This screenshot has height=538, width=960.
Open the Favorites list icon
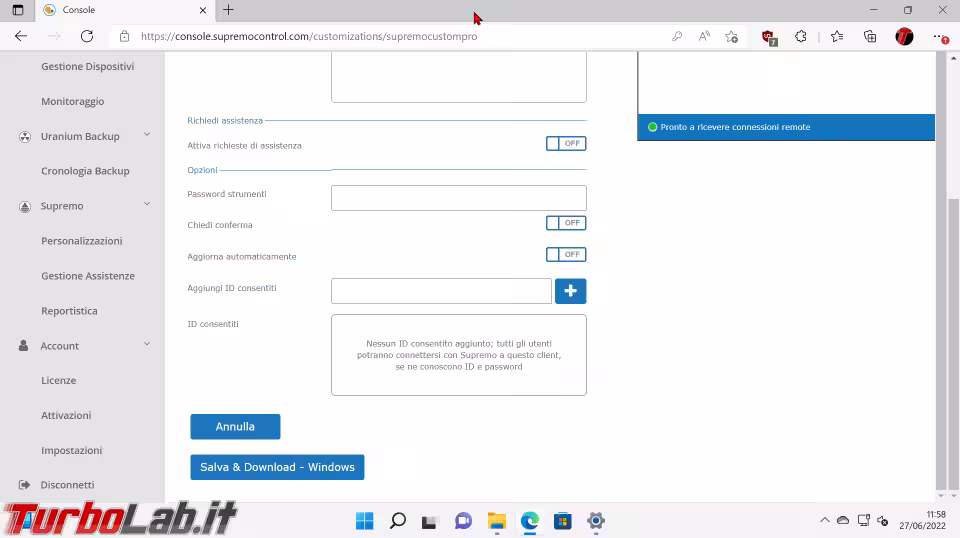coord(837,36)
